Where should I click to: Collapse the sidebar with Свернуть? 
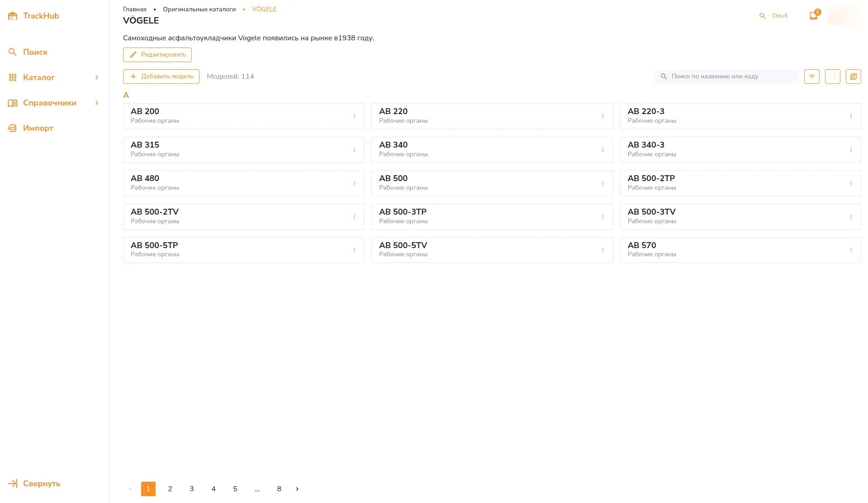(x=34, y=484)
